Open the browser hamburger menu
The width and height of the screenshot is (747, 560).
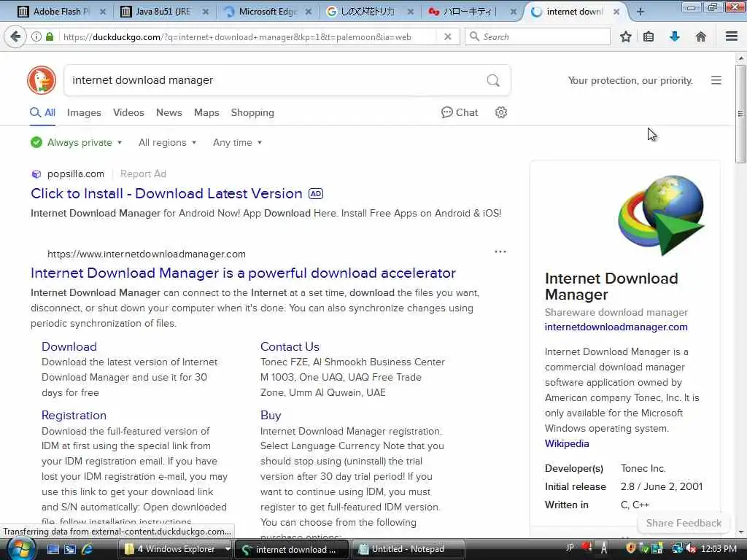pyautogui.click(x=732, y=36)
